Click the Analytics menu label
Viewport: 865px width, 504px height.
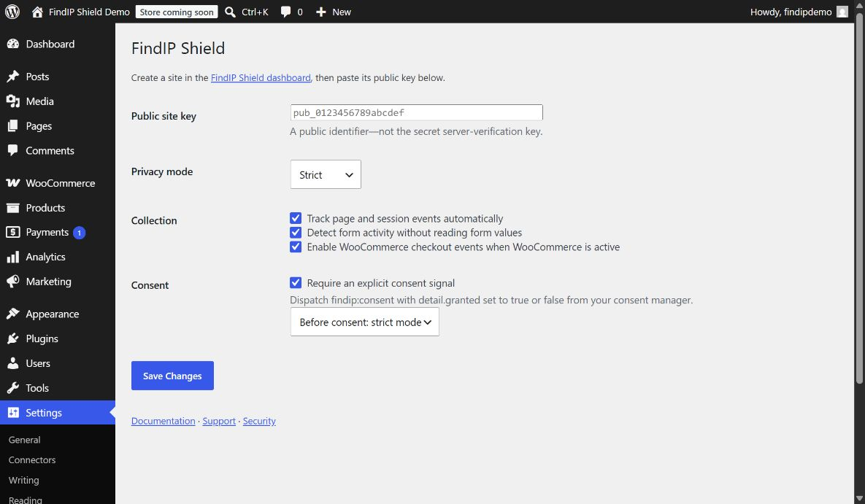pos(45,257)
